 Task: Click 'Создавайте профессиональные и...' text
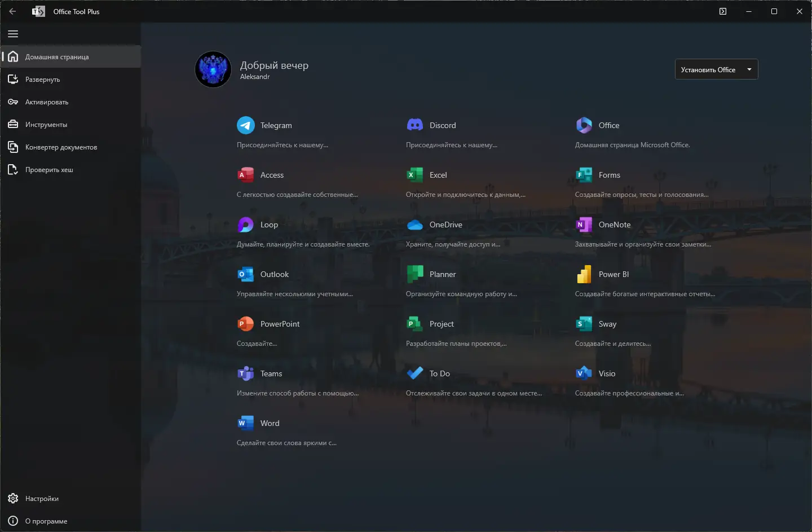point(629,393)
